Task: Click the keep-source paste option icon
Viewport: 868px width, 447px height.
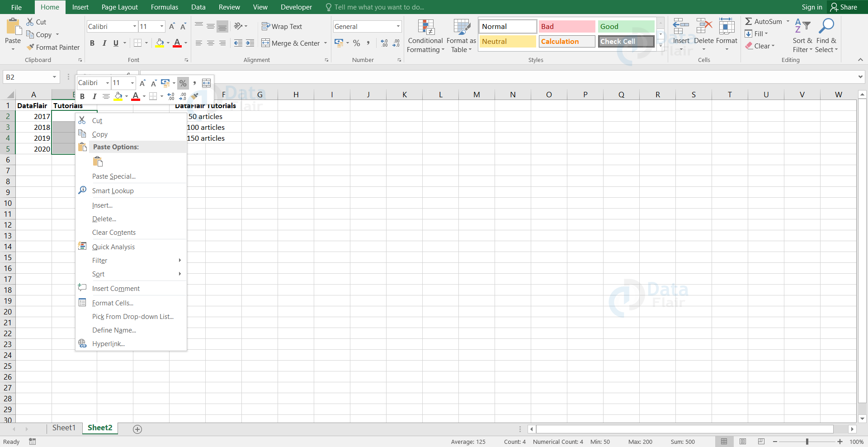Action: click(x=98, y=162)
